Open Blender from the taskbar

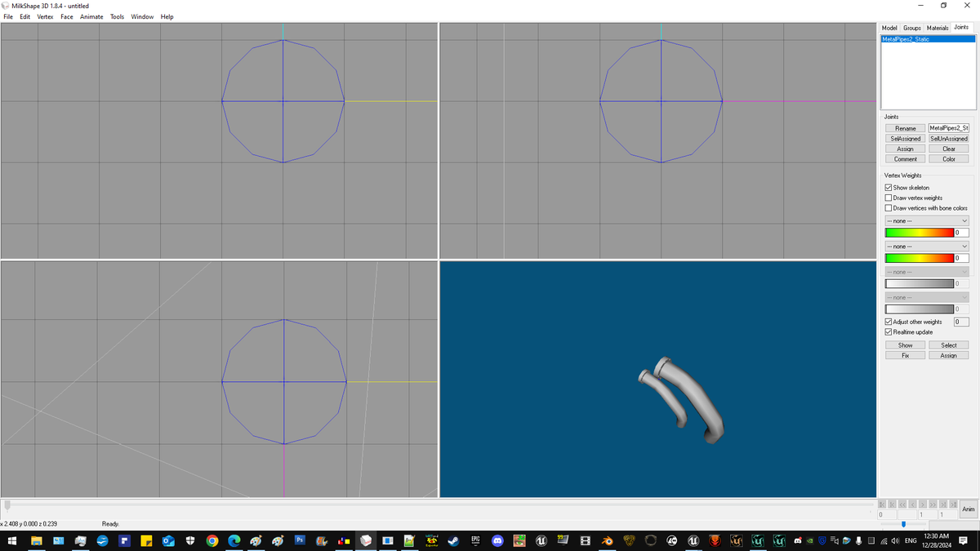pos(607,540)
